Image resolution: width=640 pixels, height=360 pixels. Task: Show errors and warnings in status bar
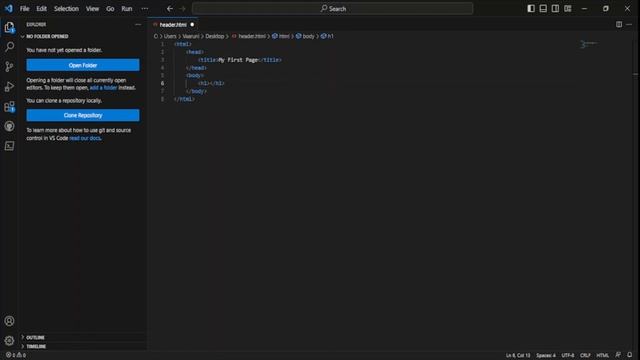click(16, 355)
